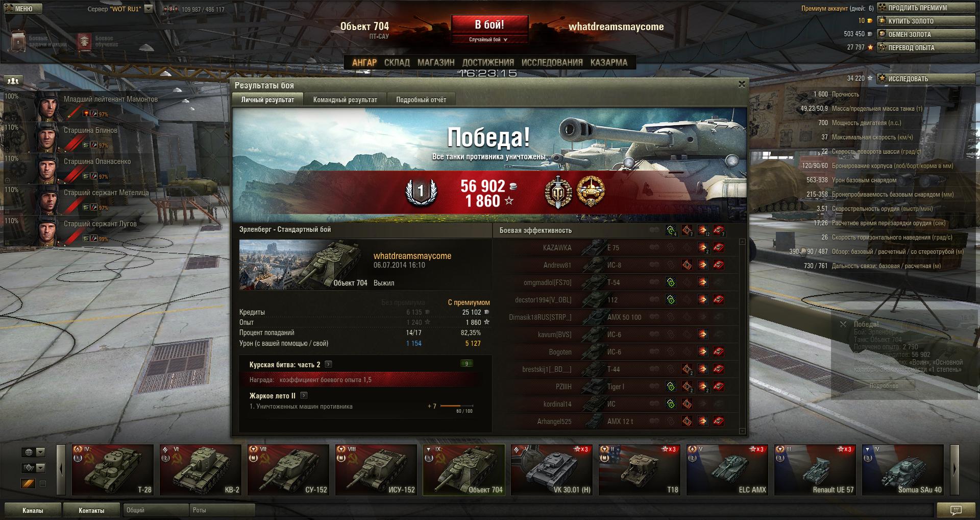Open the server WOT RU1 dropdown

149,9
